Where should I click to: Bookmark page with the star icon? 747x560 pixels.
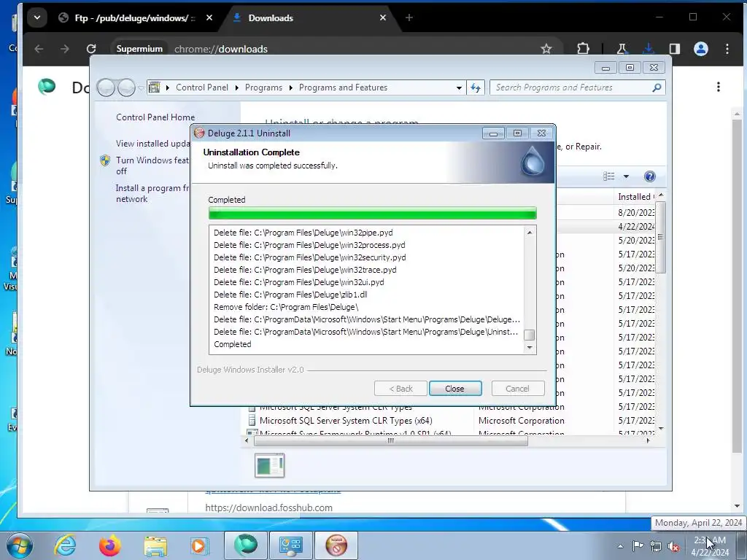[x=546, y=49]
